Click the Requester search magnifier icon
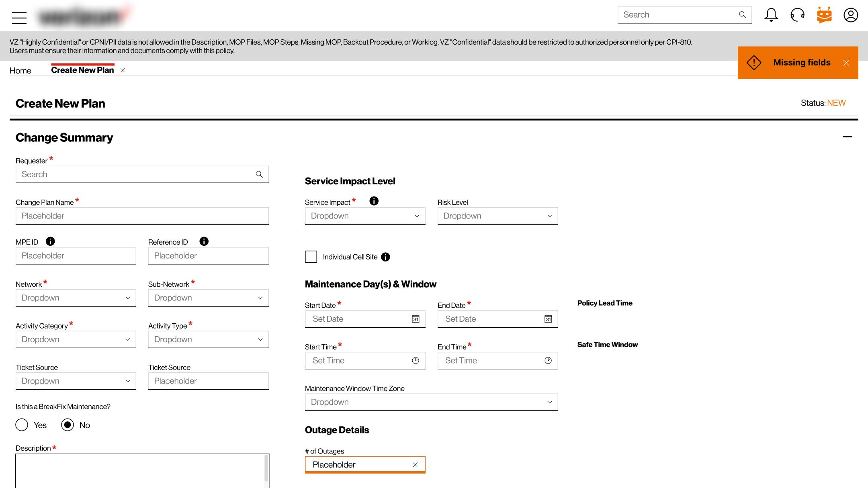This screenshot has height=488, width=868. (x=259, y=174)
